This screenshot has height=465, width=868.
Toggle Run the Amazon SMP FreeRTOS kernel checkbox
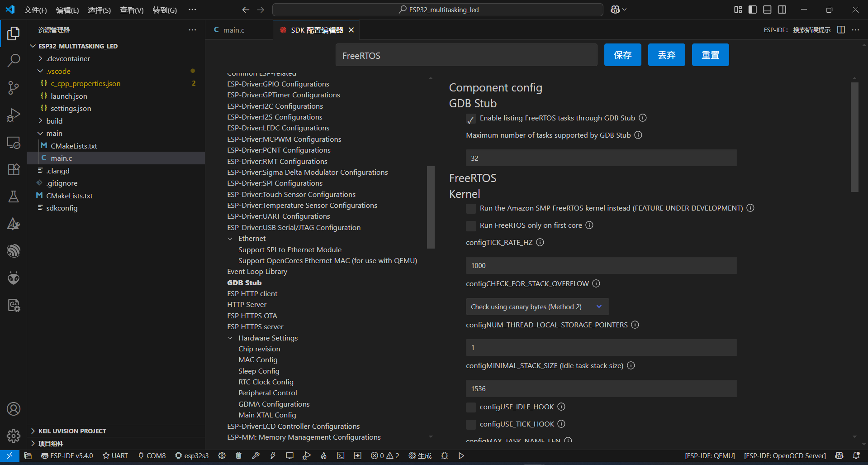471,208
